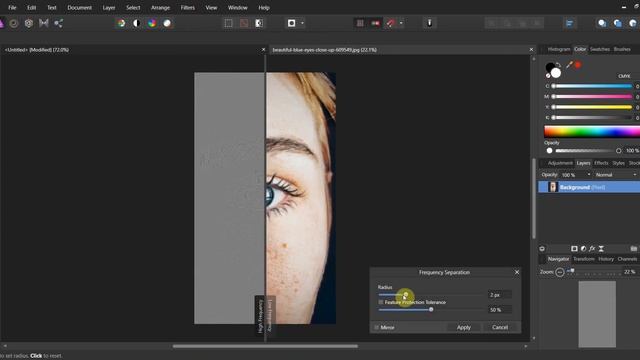Click the Edit All Layers icon

click(542, 249)
